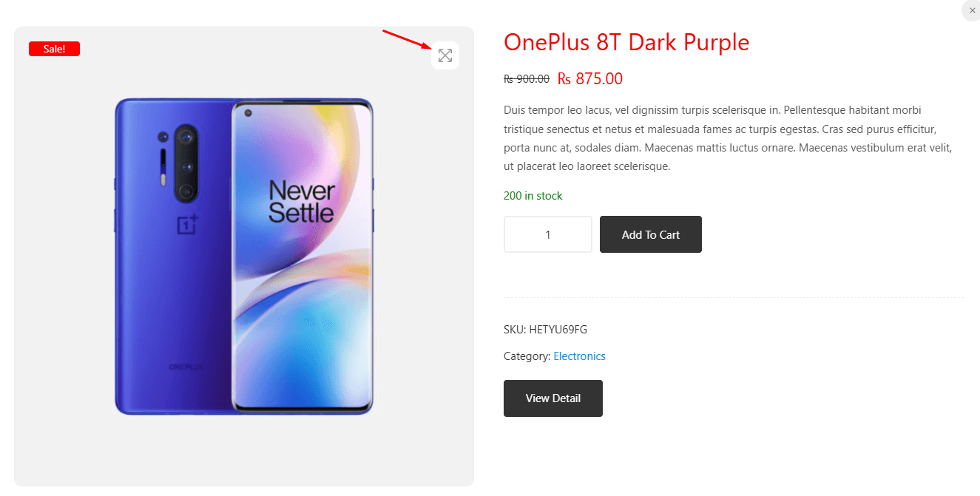Click the punch-hole front camera on phone

(x=248, y=113)
